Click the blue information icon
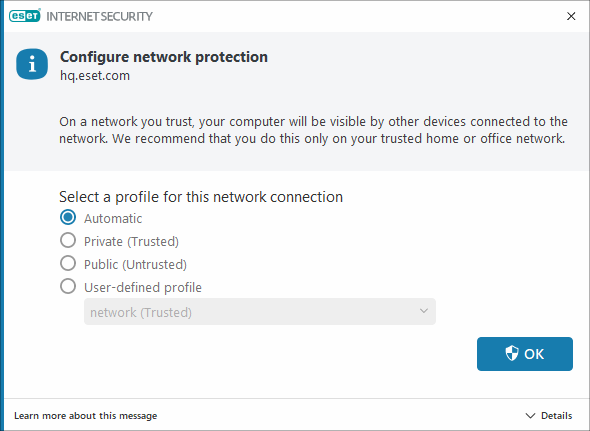 32,64
